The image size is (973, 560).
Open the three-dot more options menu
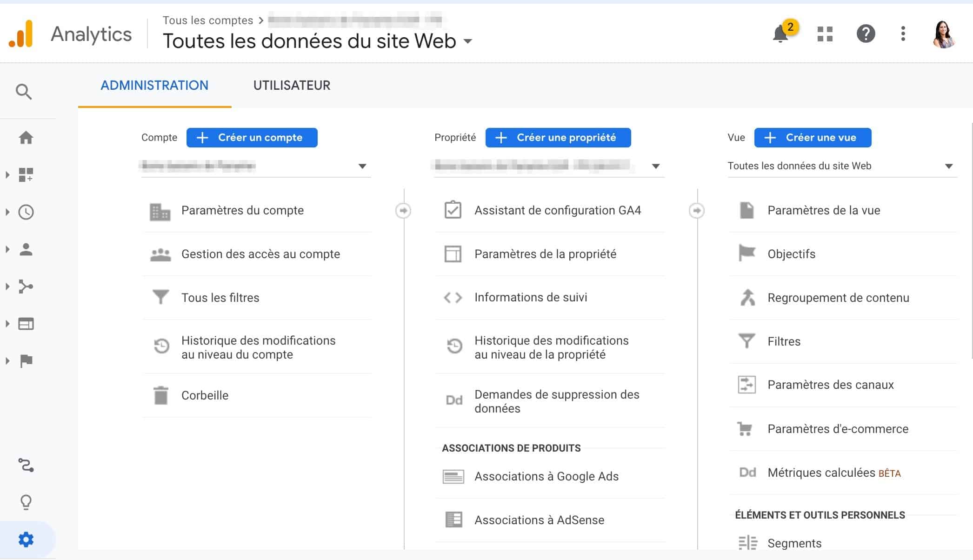[903, 33]
